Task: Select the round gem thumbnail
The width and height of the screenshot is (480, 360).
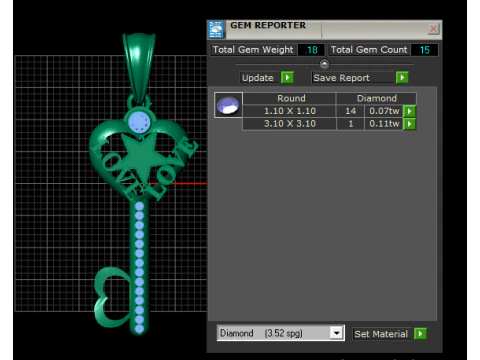Action: [x=228, y=105]
